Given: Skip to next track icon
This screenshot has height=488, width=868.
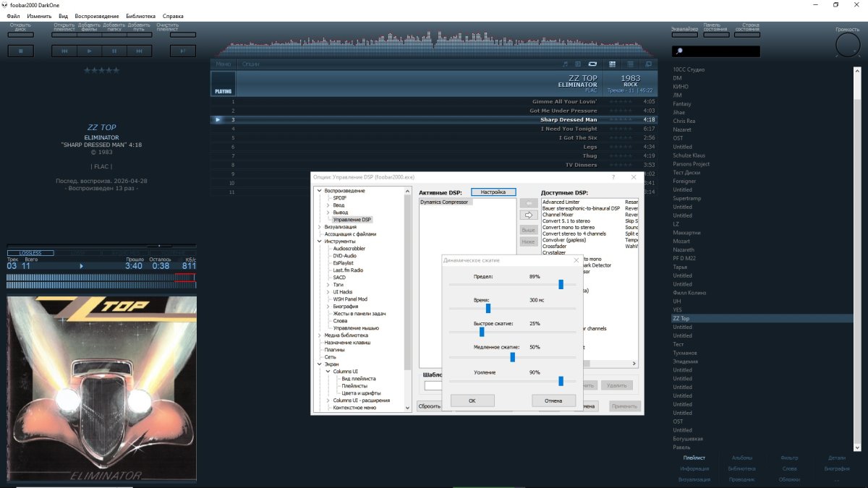Looking at the screenshot, I should tap(138, 51).
